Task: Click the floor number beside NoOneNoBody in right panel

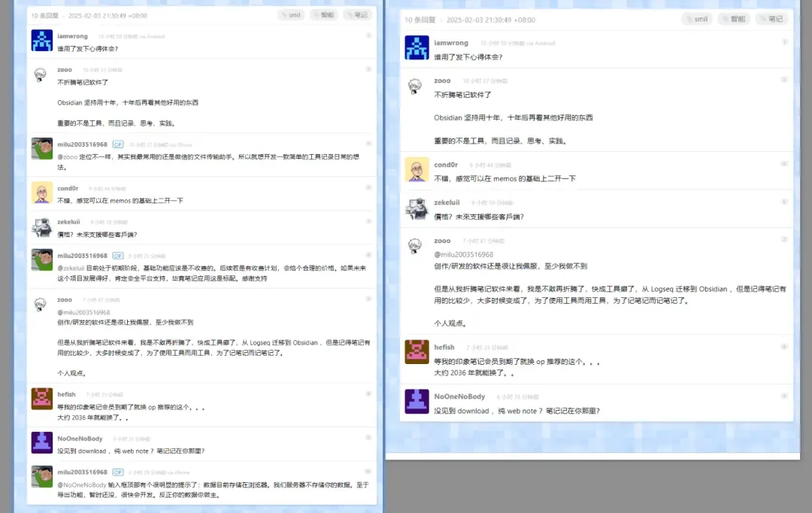Action: tap(784, 396)
